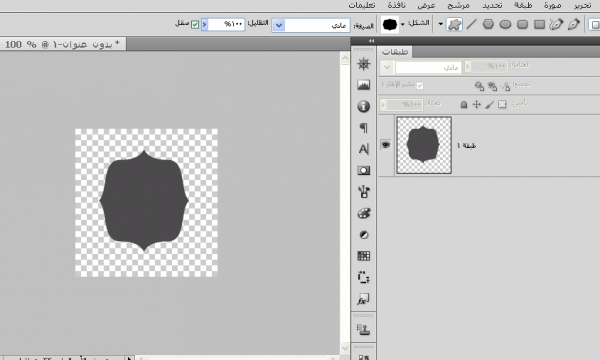Viewport: 600px width, 360px height.
Task: Hide layer طبقة 1 with eye icon
Action: tap(386, 145)
